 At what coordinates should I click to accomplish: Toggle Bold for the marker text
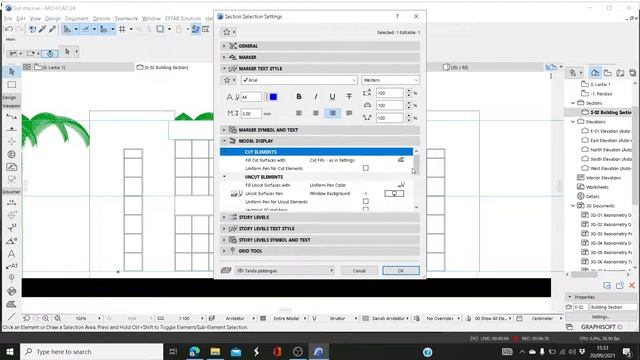[x=299, y=96]
